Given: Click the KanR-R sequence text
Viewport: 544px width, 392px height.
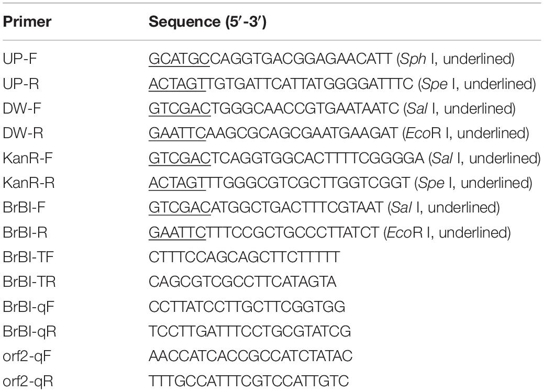Looking at the screenshot, I should (279, 183).
